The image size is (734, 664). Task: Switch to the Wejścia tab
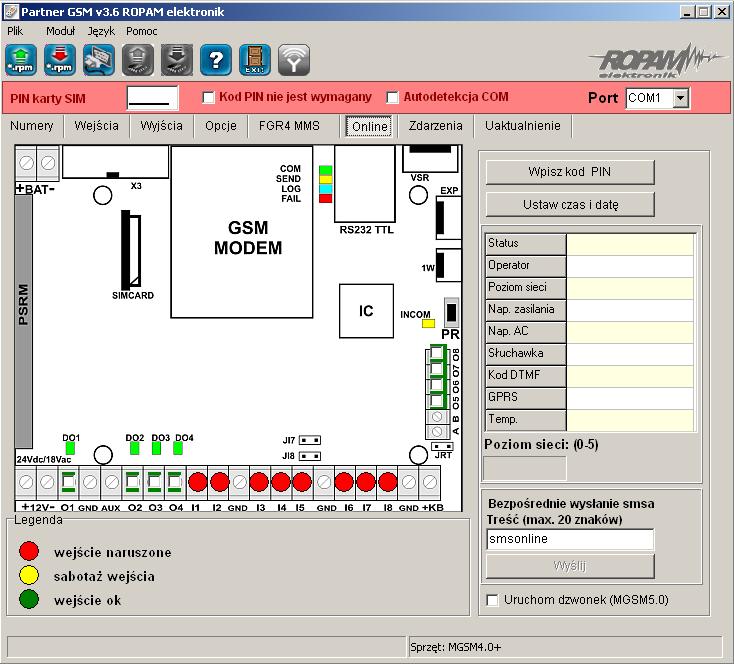pyautogui.click(x=96, y=126)
